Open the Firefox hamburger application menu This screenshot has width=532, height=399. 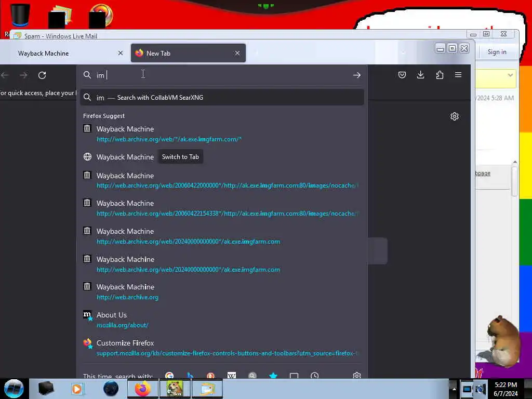coord(458,75)
